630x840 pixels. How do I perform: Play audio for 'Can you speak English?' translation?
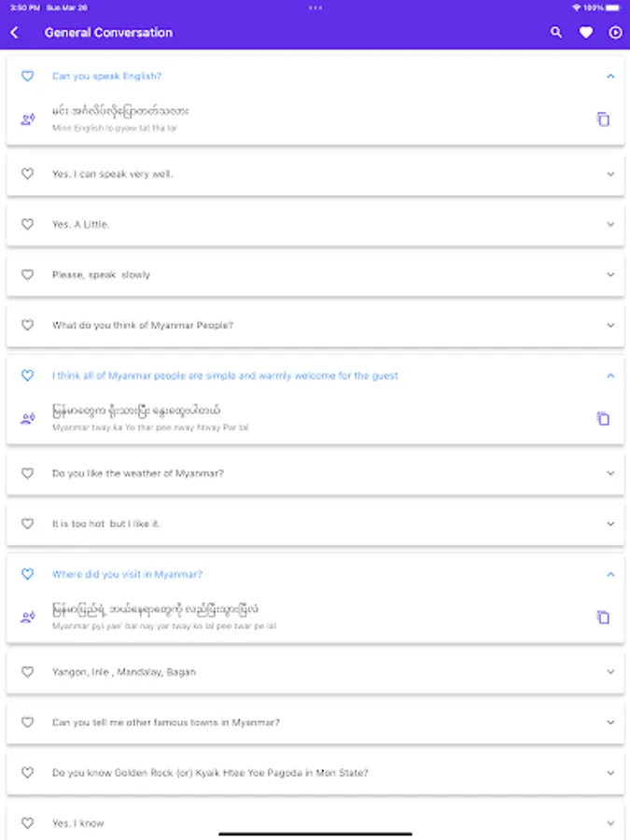[28, 119]
